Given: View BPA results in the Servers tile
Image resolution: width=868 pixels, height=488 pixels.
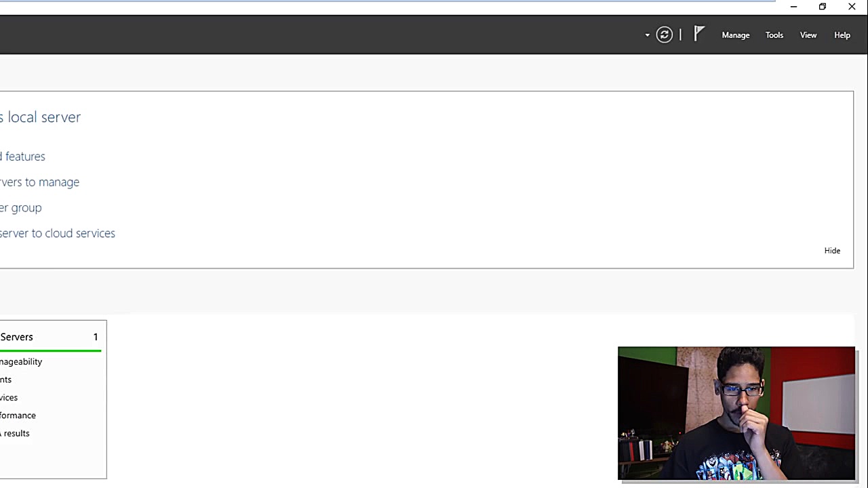Looking at the screenshot, I should pos(15,434).
